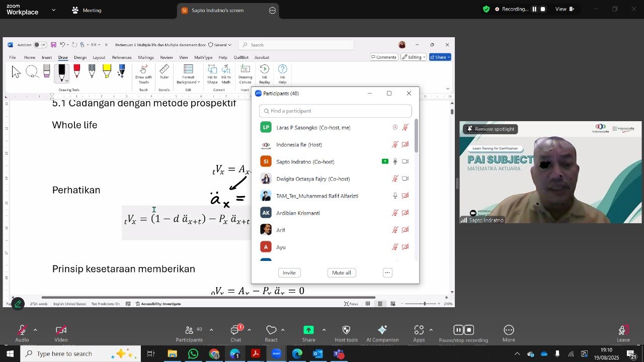Click the Participants panel vertical scrollbar
The height and width of the screenshot is (362, 644).
(416, 136)
